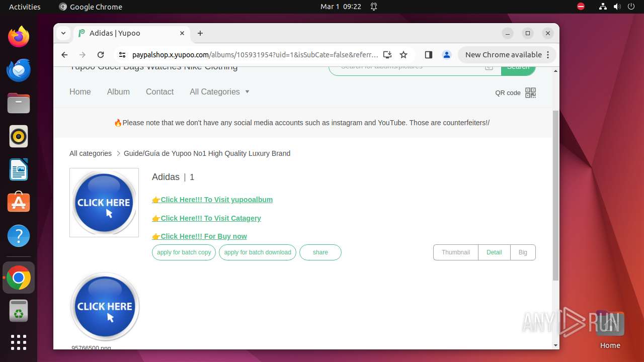Open Guide/Guía de Yupoo breadcrumb link
This screenshot has width=644, height=362.
click(x=207, y=153)
